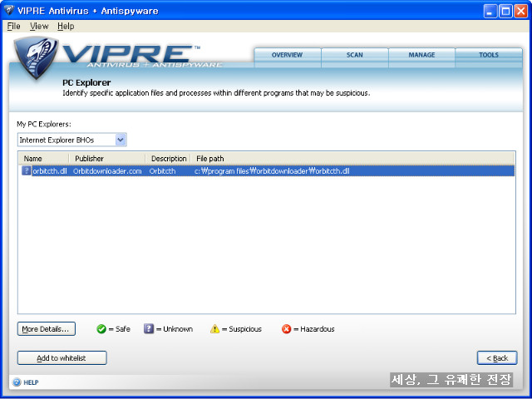The image size is (532, 399).
Task: Sort by the File path column header
Action: [352, 159]
